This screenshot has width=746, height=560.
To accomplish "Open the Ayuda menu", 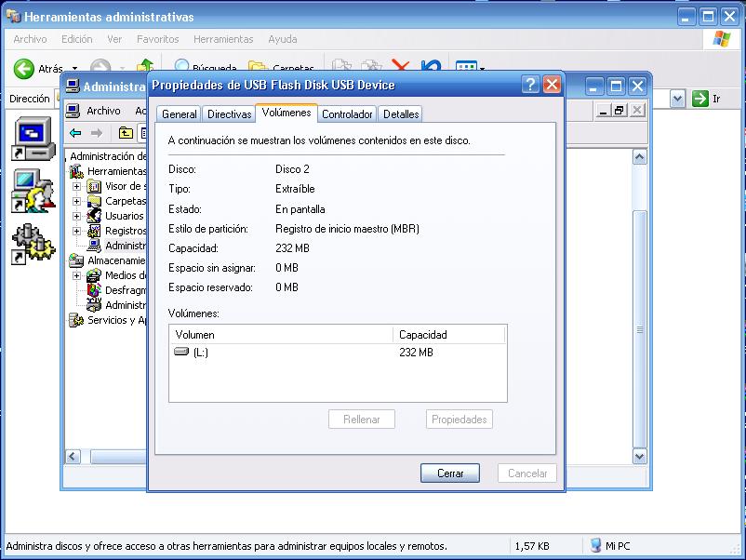I will tap(282, 39).
